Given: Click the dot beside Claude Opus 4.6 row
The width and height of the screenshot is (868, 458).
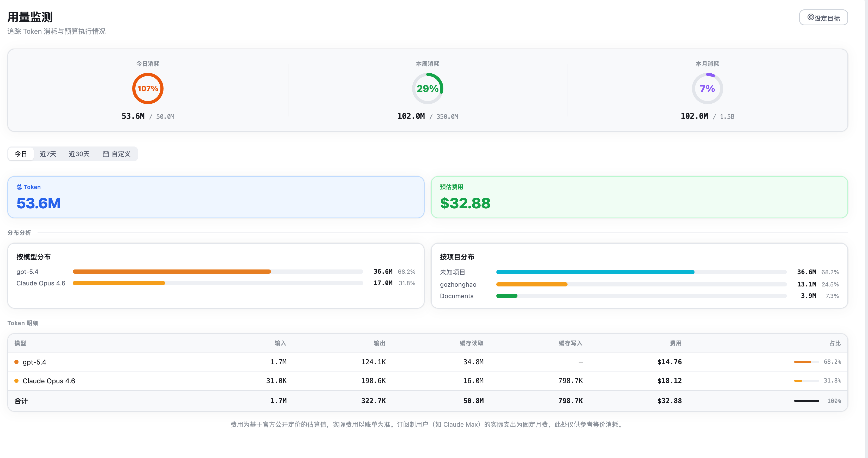Looking at the screenshot, I should [16, 381].
